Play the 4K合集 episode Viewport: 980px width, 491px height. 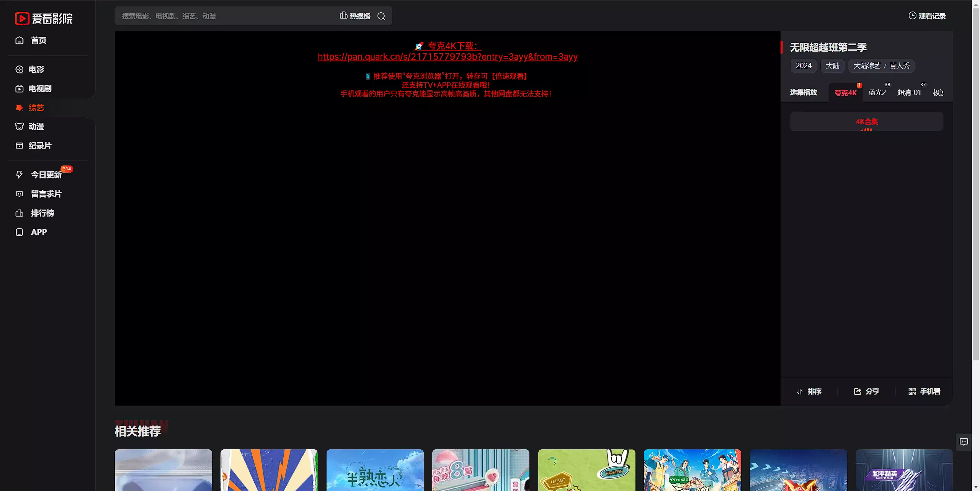point(867,122)
